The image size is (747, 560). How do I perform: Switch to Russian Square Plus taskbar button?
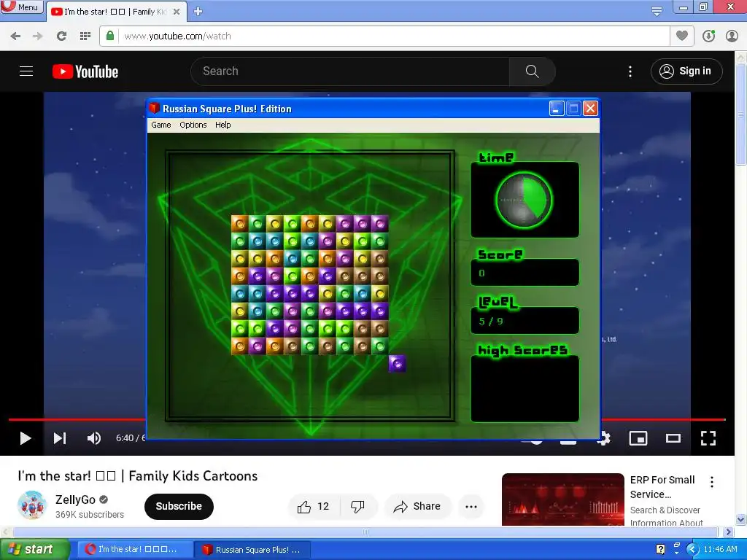tap(252, 550)
